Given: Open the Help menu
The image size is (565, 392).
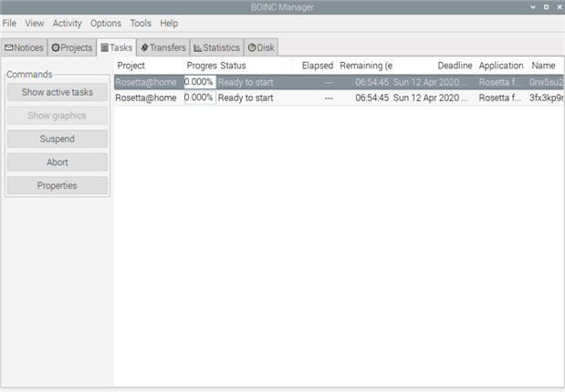Looking at the screenshot, I should pos(169,24).
